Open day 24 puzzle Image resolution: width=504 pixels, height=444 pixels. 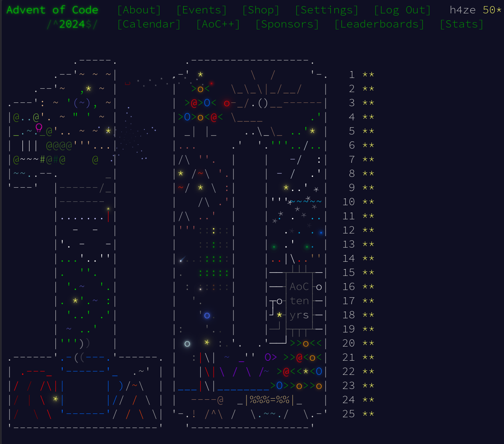pos(349,400)
